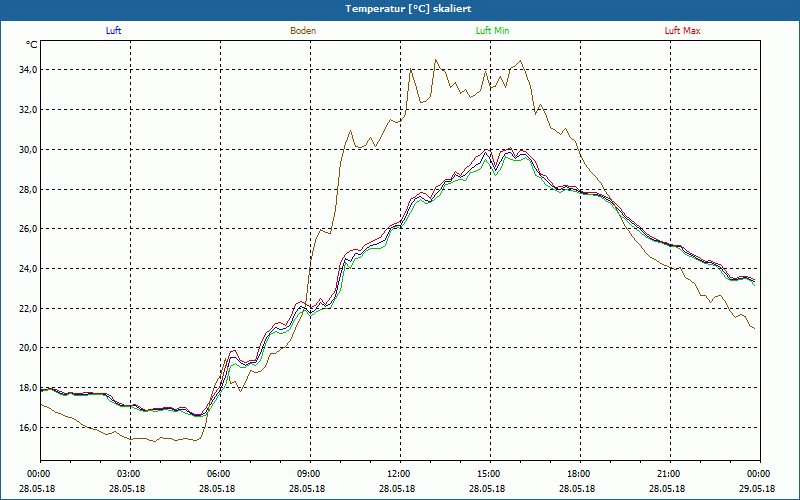Click the 32,0 y-axis value
Viewport: 800px width, 500px height.
[28, 110]
